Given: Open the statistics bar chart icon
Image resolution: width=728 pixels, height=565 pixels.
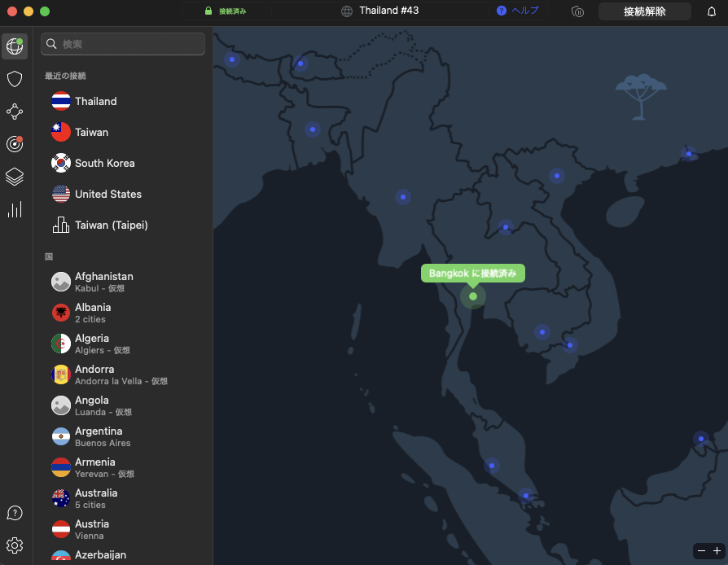Looking at the screenshot, I should [x=15, y=209].
